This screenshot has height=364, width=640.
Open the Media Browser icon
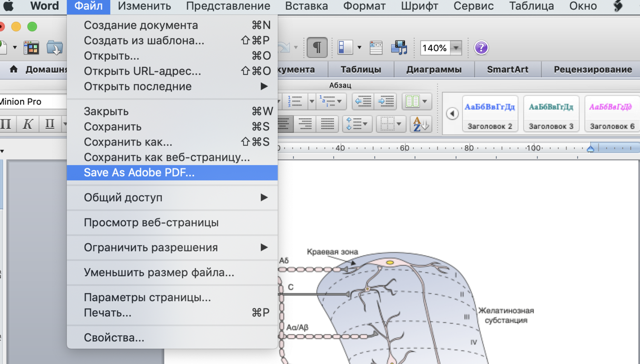pyautogui.click(x=399, y=47)
